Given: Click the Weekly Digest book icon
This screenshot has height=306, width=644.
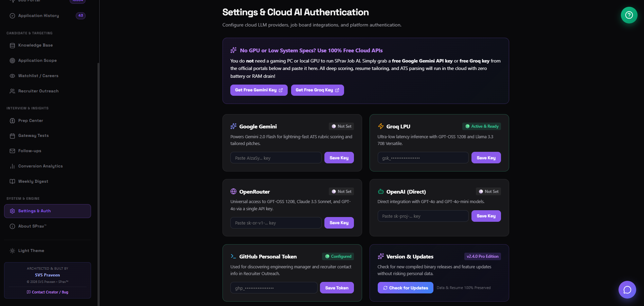Looking at the screenshot, I should coord(12,181).
